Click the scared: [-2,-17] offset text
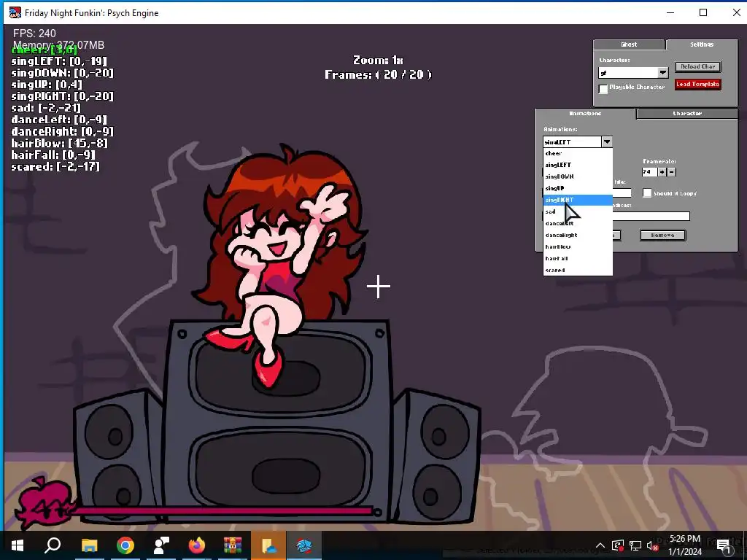 coord(55,167)
